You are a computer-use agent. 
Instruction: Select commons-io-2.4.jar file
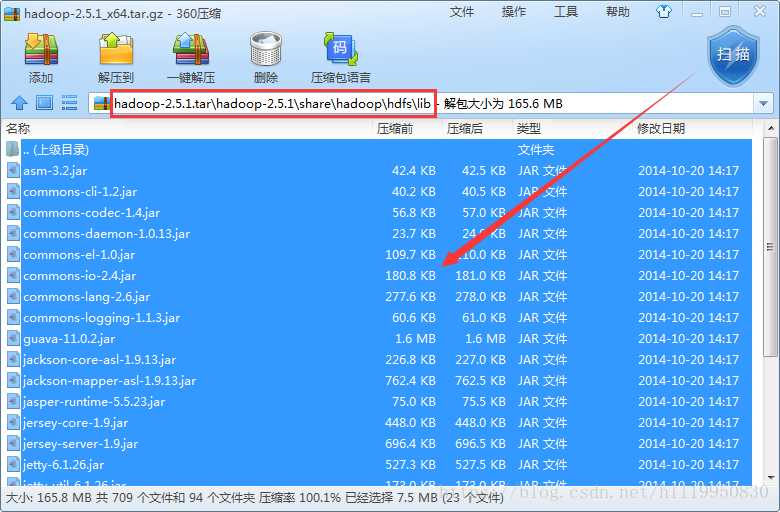point(379,276)
